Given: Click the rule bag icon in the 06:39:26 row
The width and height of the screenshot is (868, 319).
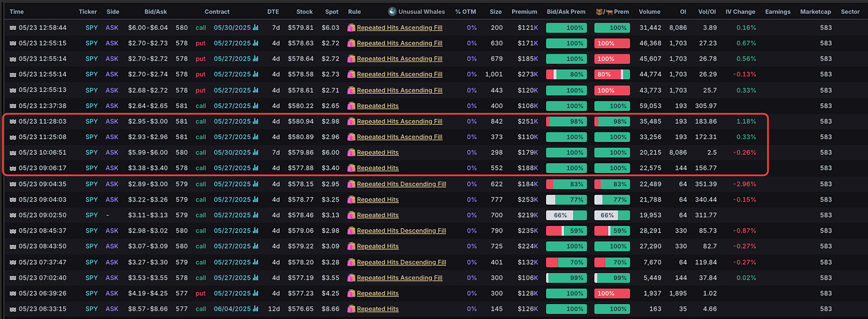Looking at the screenshot, I should pos(351,293).
